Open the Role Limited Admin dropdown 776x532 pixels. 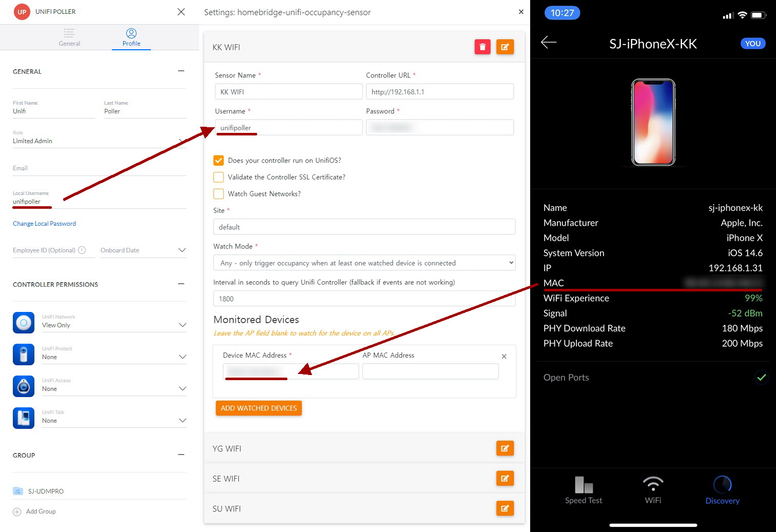click(99, 141)
